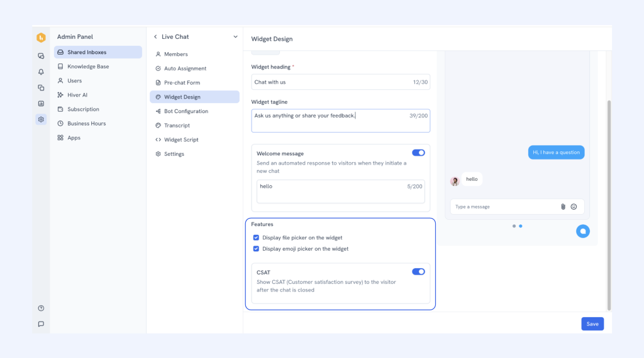Click the Hiver logo icon
This screenshot has width=644, height=358.
click(x=41, y=38)
